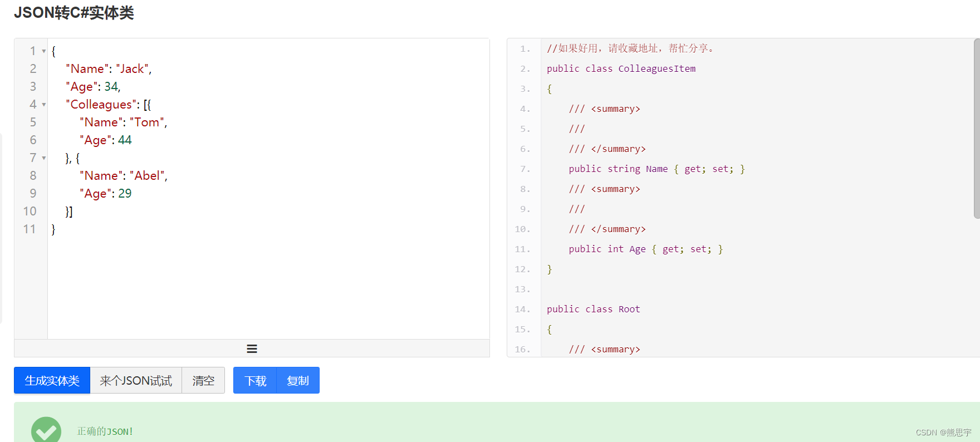980x442 pixels.
Task: Collapse the Colleagues array fold arrow
Action: click(44, 105)
